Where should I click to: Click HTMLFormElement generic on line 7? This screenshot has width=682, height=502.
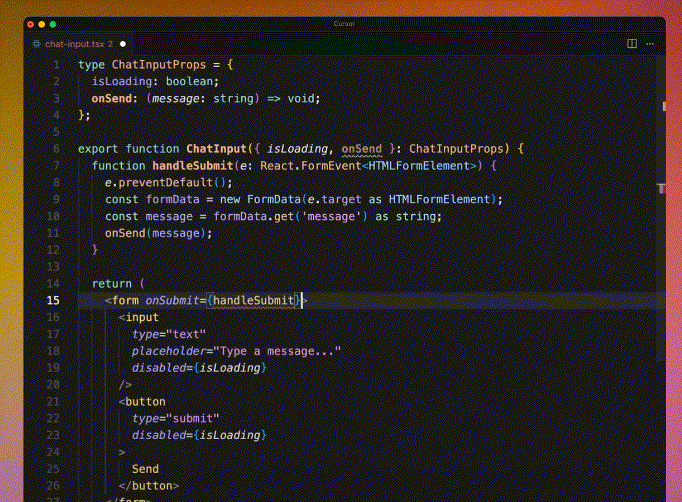click(419, 166)
